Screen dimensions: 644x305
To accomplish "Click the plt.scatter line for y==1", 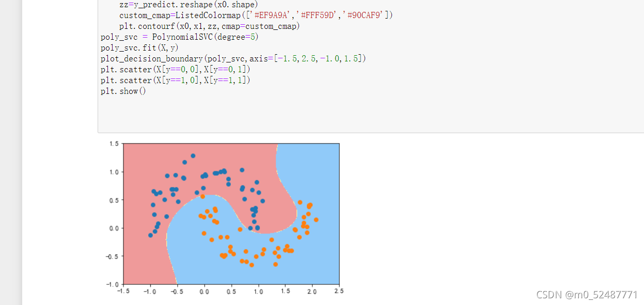I will tap(175, 81).
